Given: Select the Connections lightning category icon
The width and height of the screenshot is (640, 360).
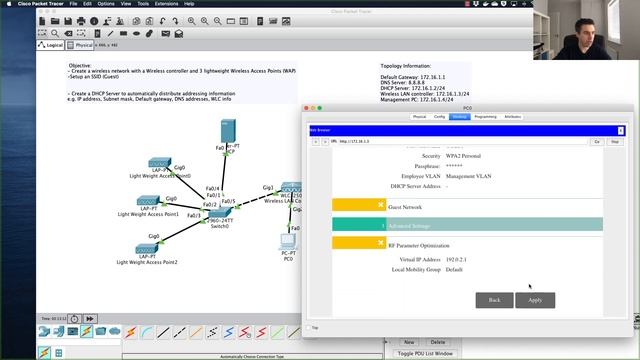Looking at the screenshot, I should (87, 331).
